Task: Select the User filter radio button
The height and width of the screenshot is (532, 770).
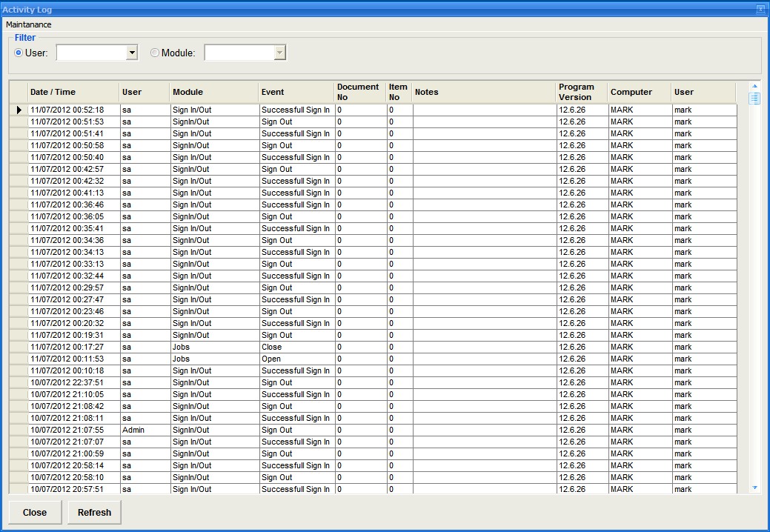Action: [19, 53]
